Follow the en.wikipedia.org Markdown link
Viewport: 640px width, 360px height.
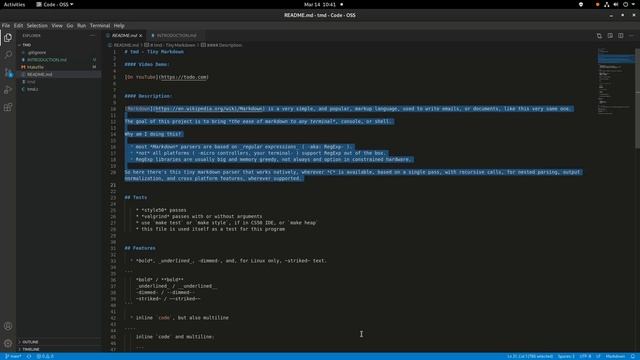[209, 109]
